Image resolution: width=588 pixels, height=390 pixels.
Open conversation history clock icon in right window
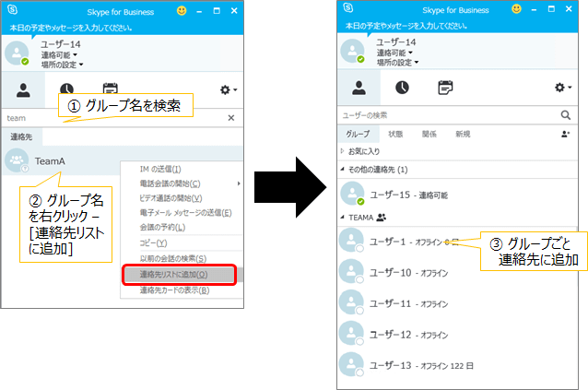(402, 88)
